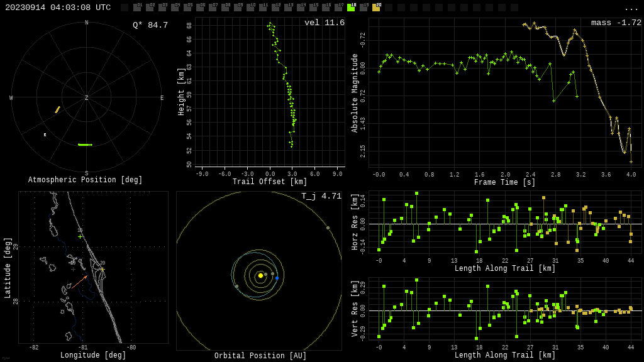
Task: Select station indicator square 10
Action: (x=250, y=8)
